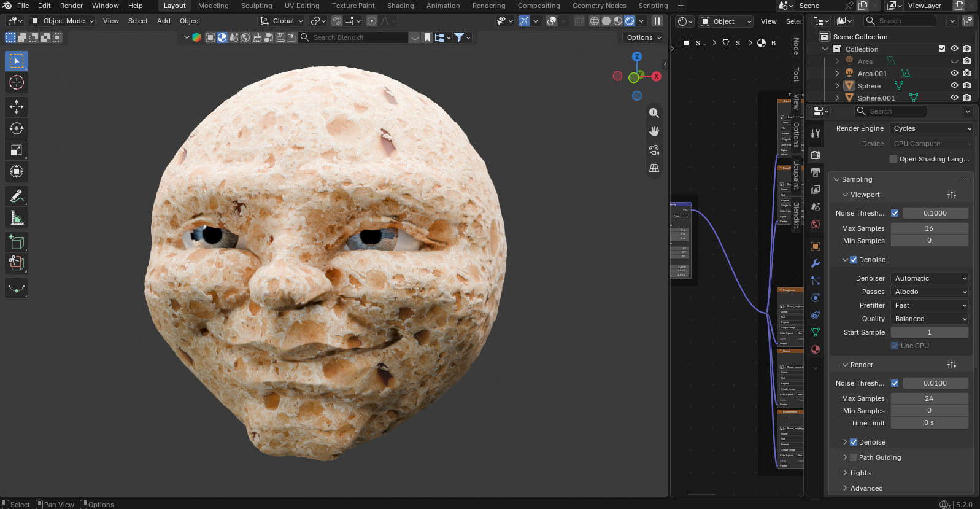Viewport: 980px width, 509px height.
Task: Toggle the camera view icon
Action: coord(654,150)
